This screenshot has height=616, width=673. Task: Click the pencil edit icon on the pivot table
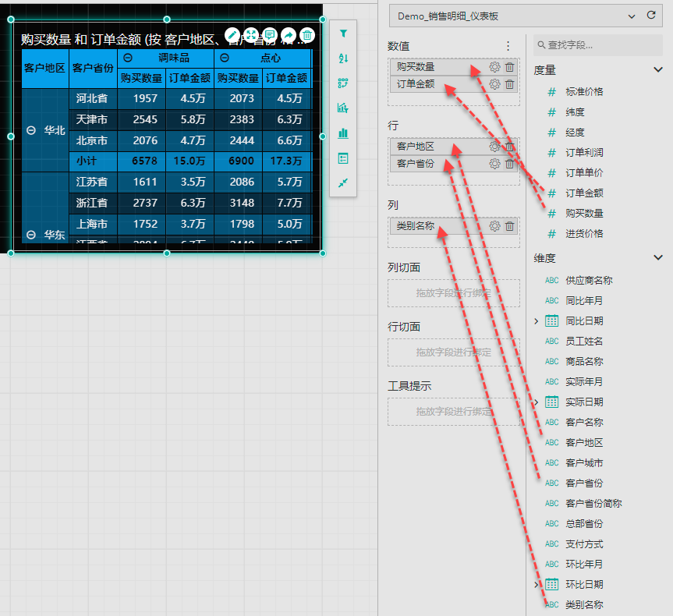click(x=232, y=35)
